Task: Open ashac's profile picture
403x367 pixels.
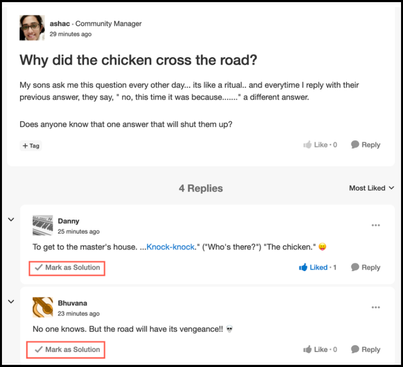Action: (32, 28)
